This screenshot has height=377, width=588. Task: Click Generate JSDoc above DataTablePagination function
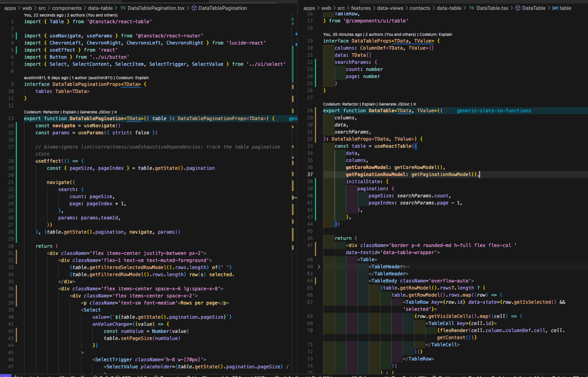tap(95, 112)
